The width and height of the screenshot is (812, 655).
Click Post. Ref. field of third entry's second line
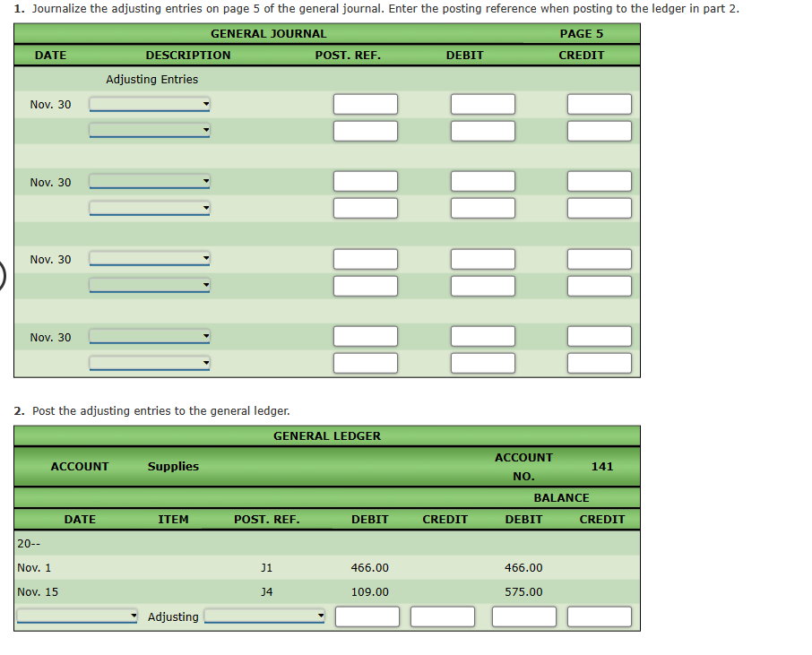(x=366, y=286)
